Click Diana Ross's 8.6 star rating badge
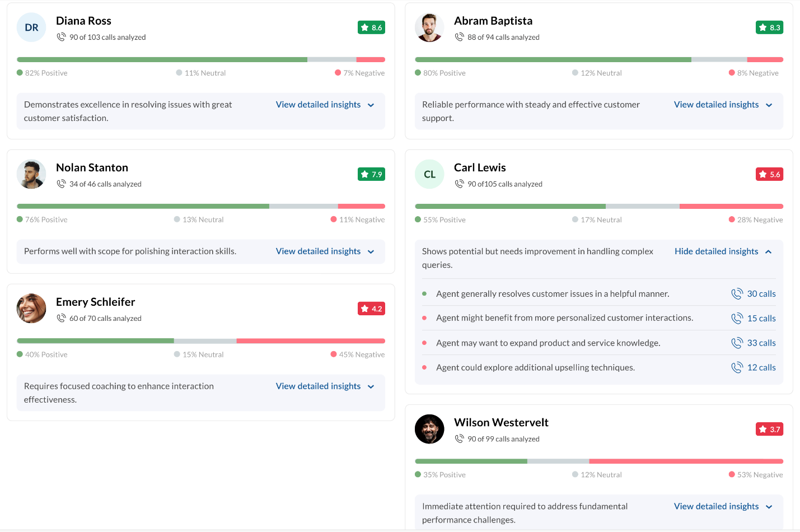The height and width of the screenshot is (532, 800). (x=371, y=27)
